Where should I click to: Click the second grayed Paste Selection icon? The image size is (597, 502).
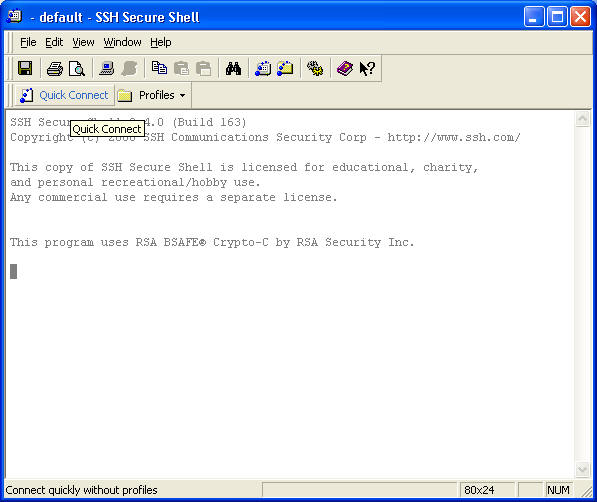pos(203,69)
